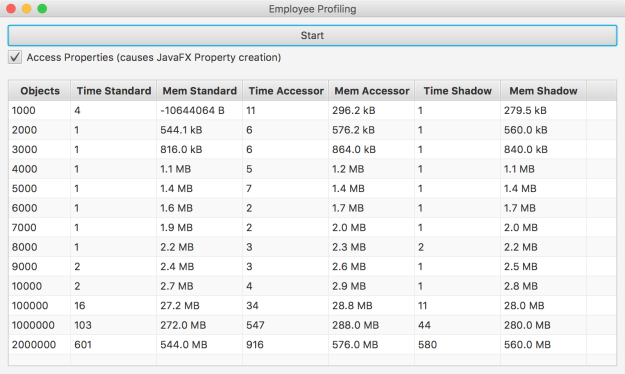Click the 27.2 MB Mem Standard cell
Viewport: 625px width, 374px height.
[x=199, y=306]
